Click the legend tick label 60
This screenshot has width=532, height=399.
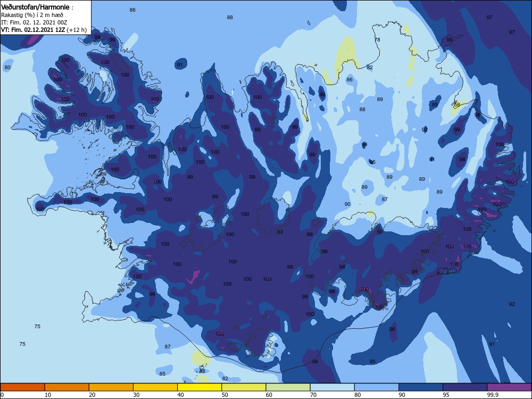[269, 395]
